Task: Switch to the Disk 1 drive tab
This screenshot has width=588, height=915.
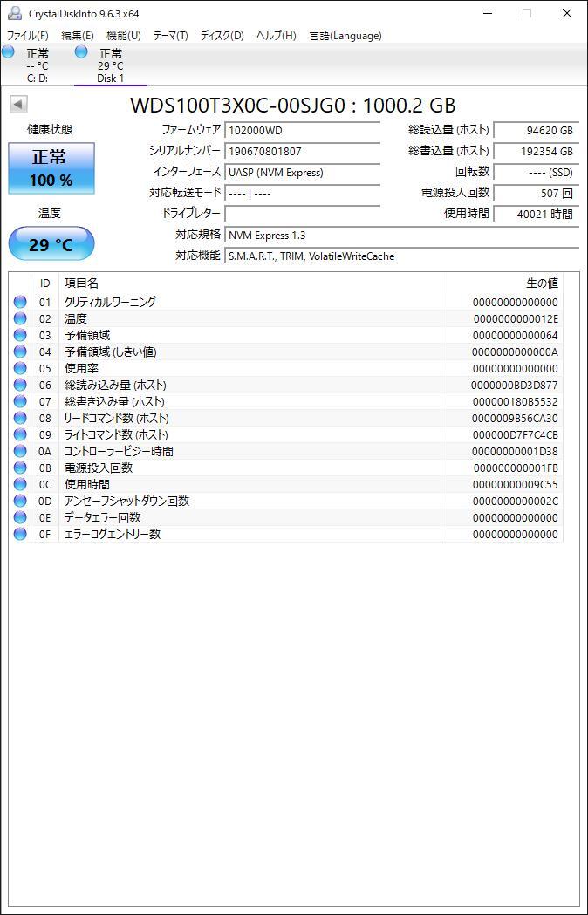Action: [110, 66]
